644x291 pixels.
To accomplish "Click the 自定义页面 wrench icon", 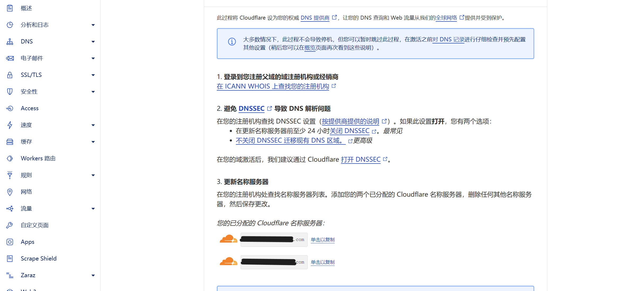I will [x=10, y=225].
